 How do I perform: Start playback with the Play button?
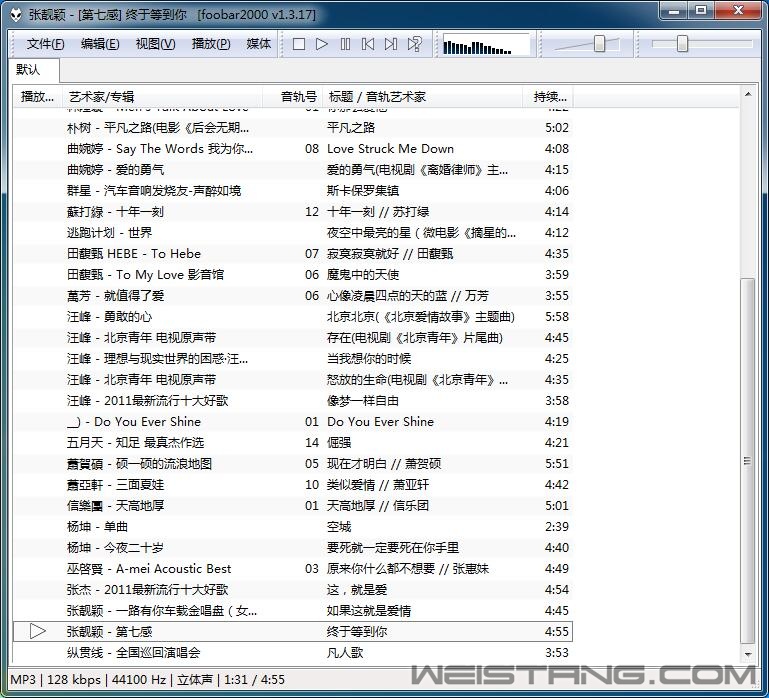point(322,44)
